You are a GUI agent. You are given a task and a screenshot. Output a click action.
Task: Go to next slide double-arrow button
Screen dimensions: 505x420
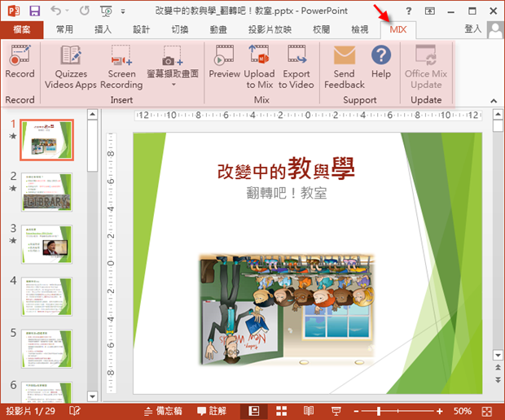click(x=498, y=380)
